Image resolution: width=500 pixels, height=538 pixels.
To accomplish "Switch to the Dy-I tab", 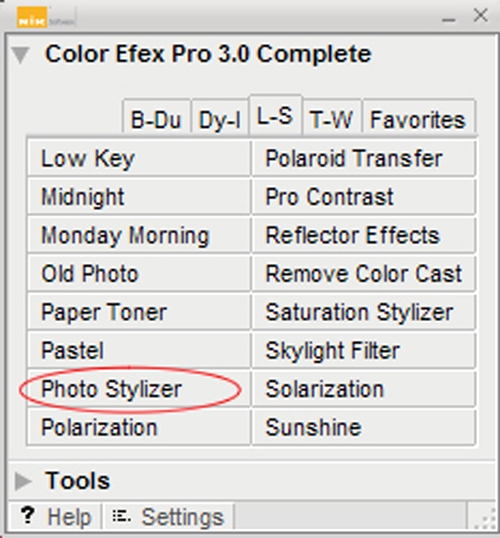I will click(x=220, y=119).
